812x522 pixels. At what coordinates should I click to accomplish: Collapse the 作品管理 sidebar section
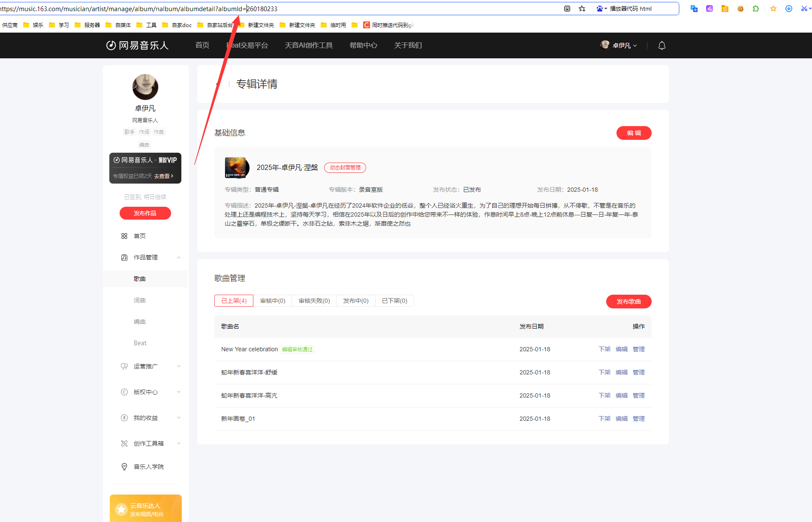[179, 257]
